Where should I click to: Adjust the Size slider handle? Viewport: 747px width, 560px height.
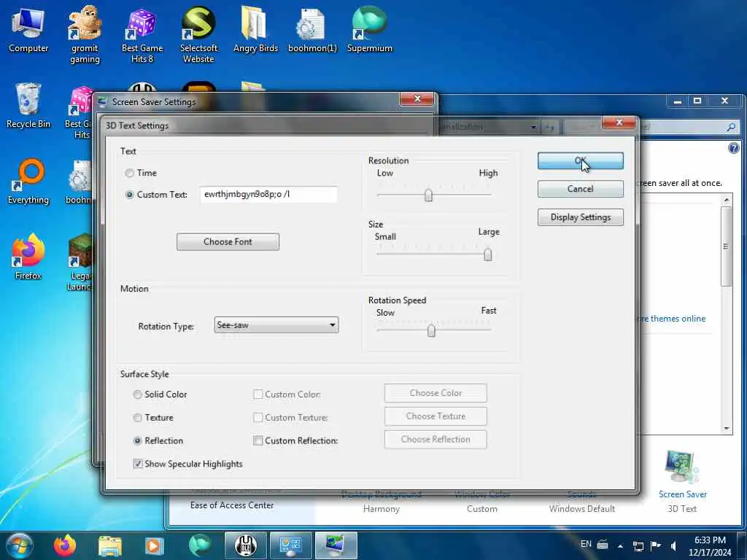487,254
